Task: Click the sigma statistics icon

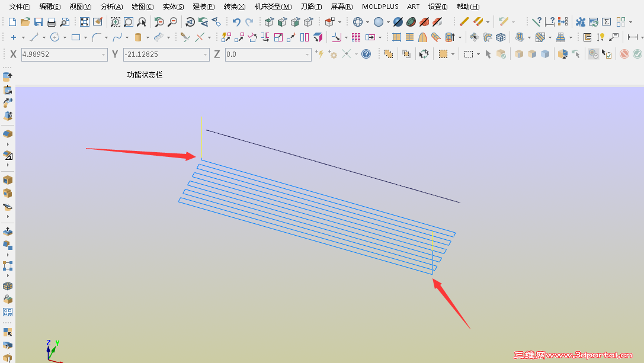Action: tap(607, 22)
